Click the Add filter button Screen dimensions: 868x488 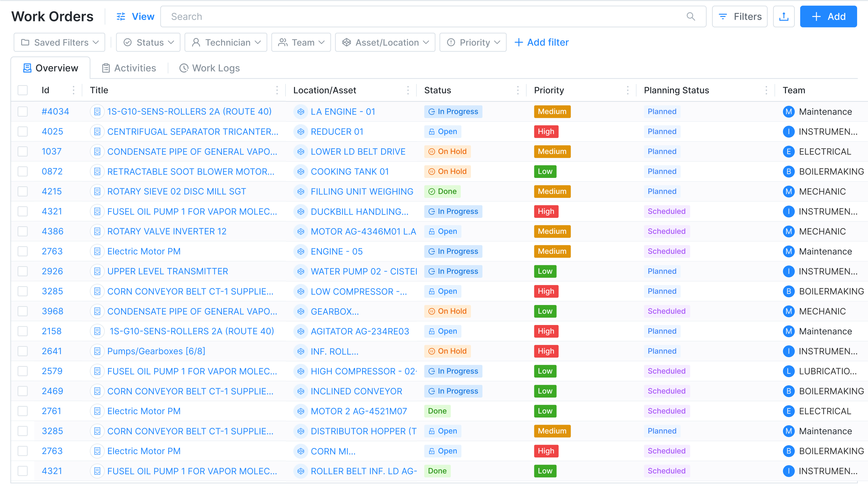(541, 42)
